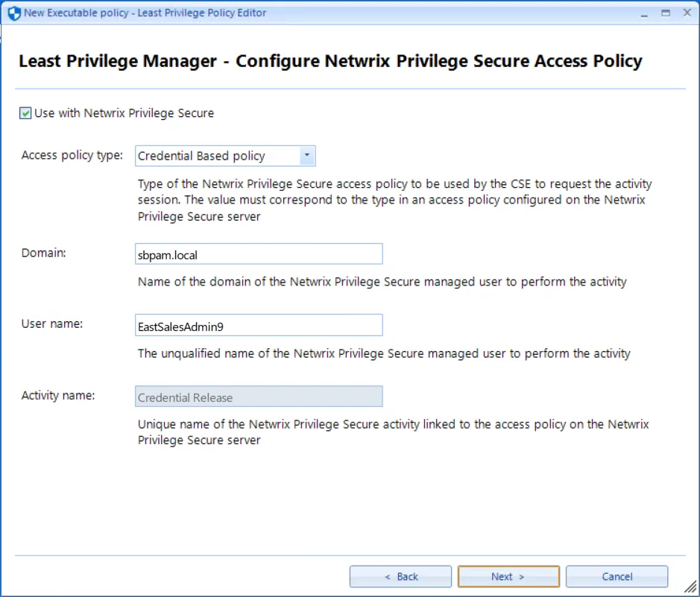Click the 'User name:' label
This screenshot has width=700, height=597.
point(51,324)
